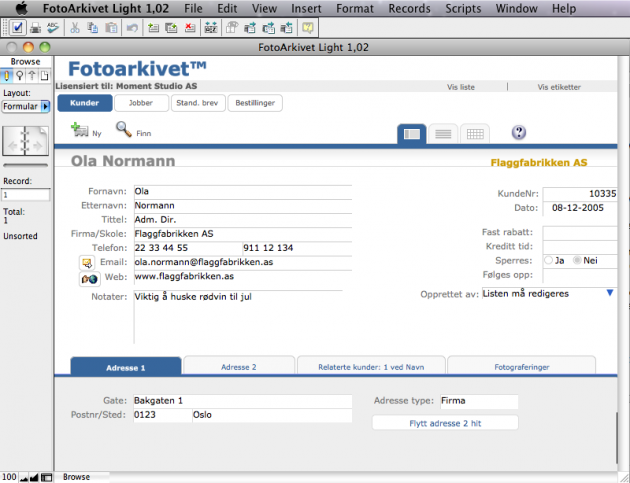
Task: Select the list view icon tab
Action: coord(443,134)
